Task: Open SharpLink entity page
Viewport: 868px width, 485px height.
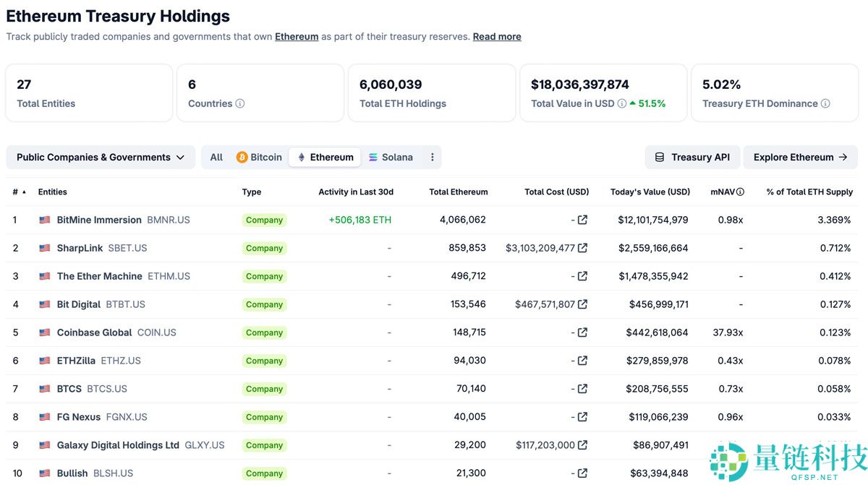Action: pyautogui.click(x=80, y=248)
